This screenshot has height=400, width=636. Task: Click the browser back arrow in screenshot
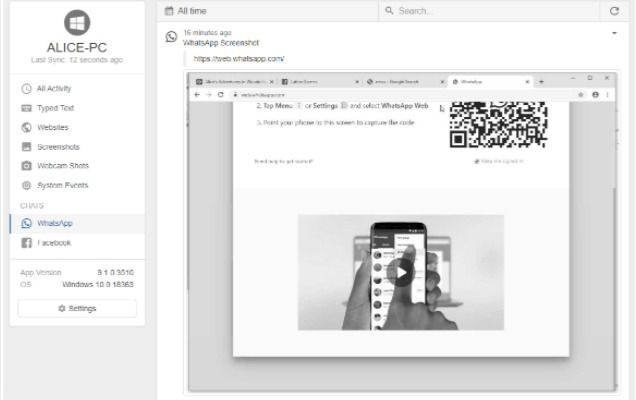[x=197, y=95]
